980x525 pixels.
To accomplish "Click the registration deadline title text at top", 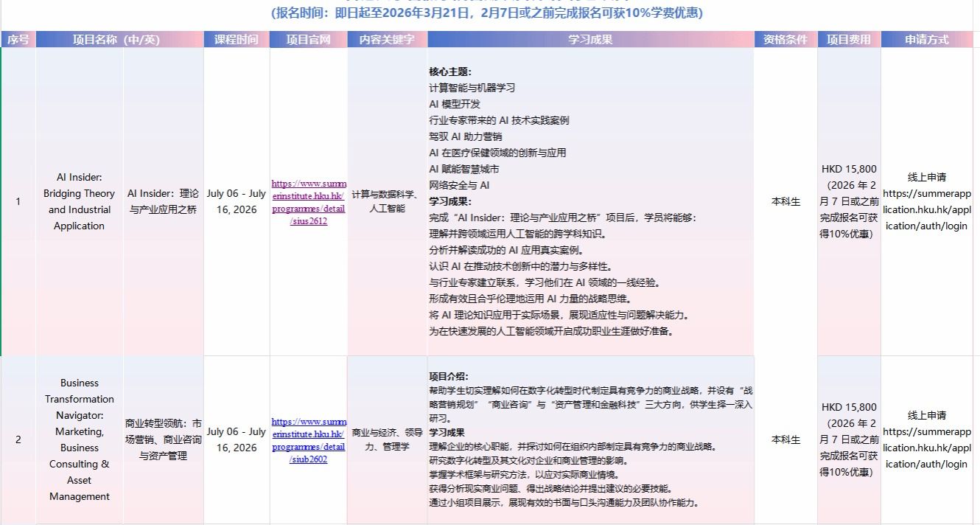I will coord(487,13).
